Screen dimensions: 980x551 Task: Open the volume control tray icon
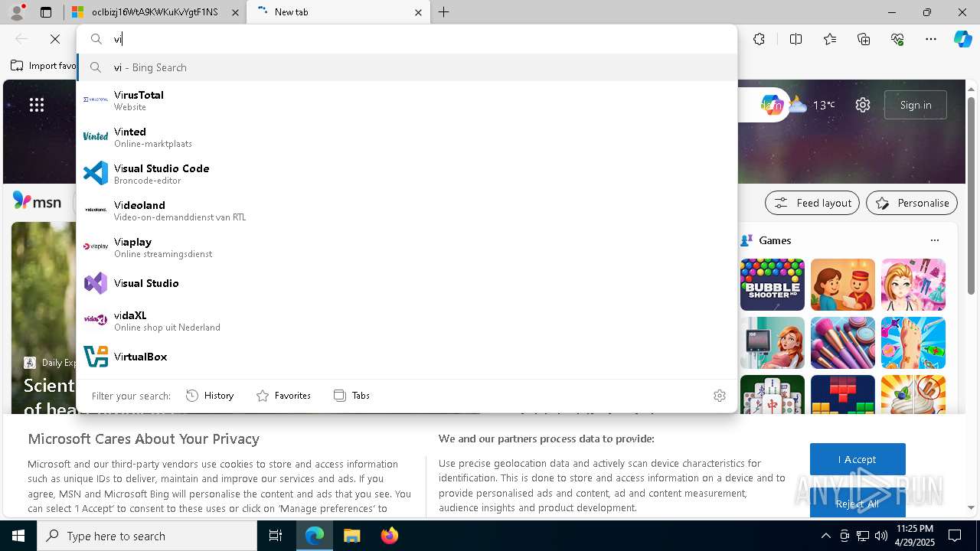[880, 536]
